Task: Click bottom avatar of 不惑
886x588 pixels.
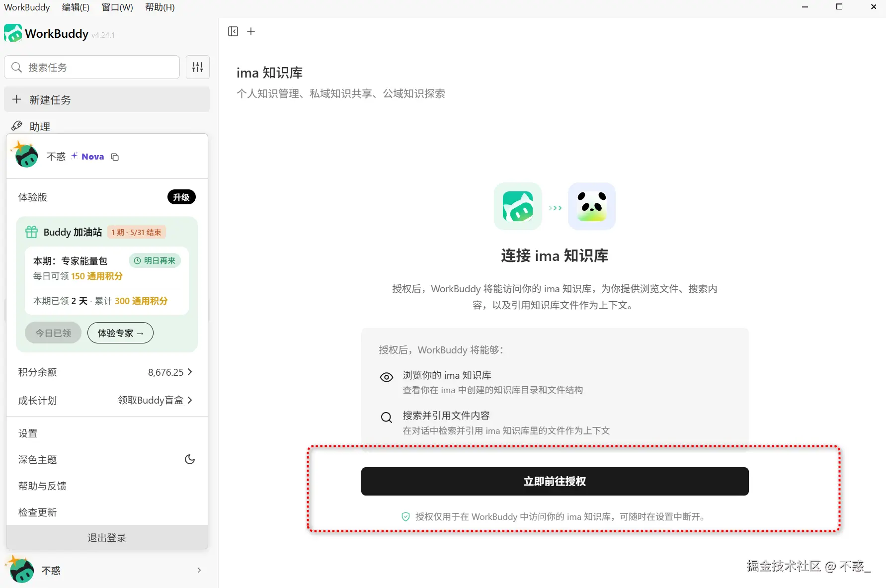Action: tap(20, 569)
